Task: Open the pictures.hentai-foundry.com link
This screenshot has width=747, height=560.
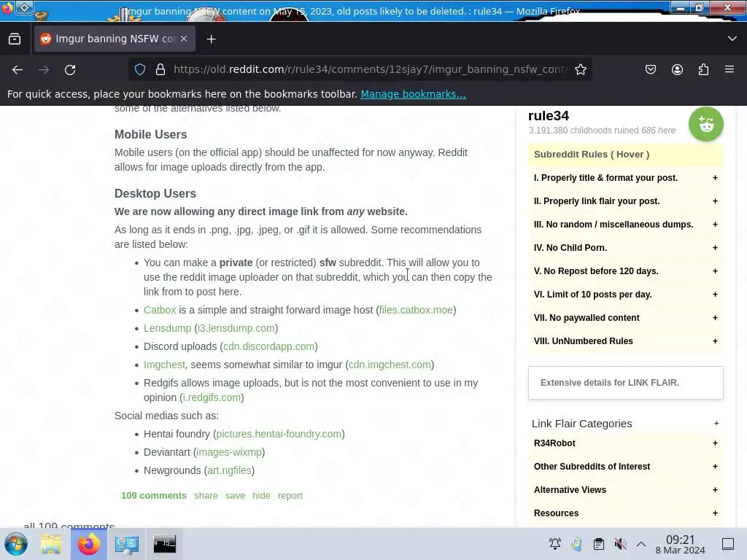Action: point(279,434)
